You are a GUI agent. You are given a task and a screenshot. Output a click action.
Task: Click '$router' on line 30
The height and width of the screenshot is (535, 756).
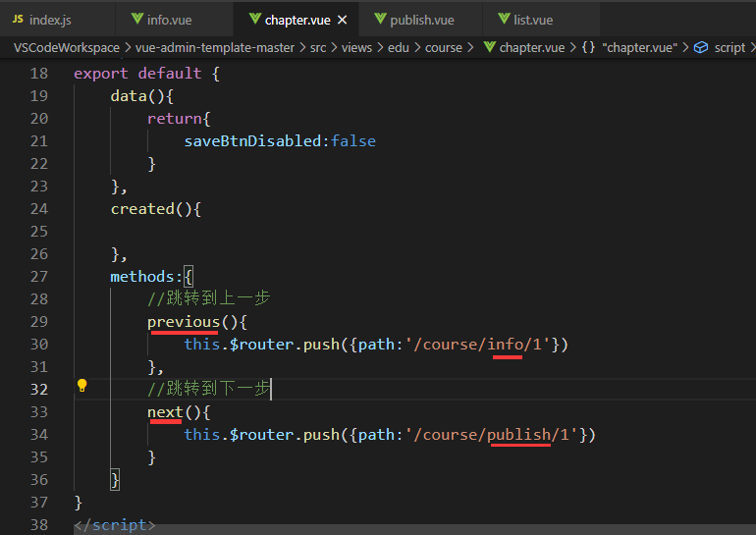click(x=261, y=345)
